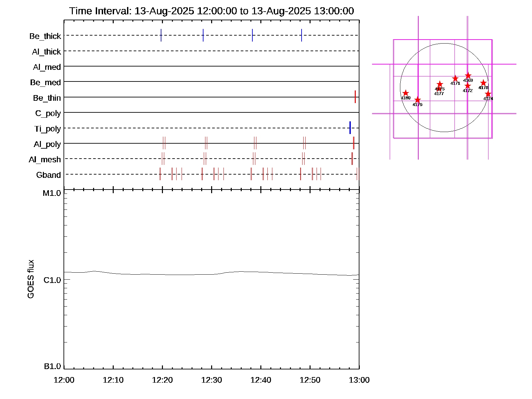Click the Al_mesh filter row label
The height and width of the screenshot is (399, 532).
coord(45,160)
